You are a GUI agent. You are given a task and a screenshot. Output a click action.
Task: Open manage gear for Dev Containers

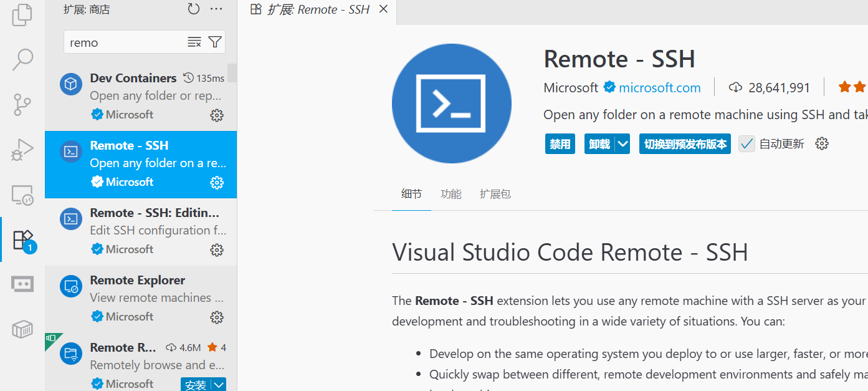pos(217,115)
